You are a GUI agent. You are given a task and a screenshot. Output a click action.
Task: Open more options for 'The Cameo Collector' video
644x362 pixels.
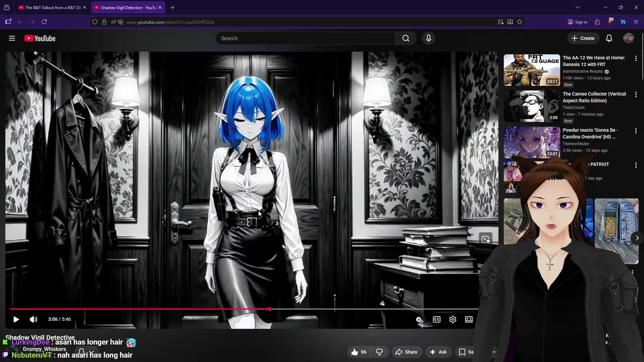tap(635, 95)
